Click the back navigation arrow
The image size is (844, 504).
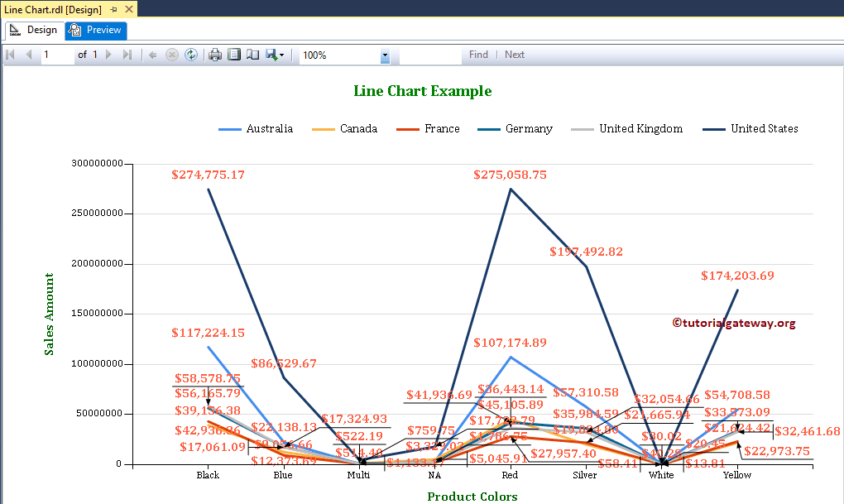point(154,55)
